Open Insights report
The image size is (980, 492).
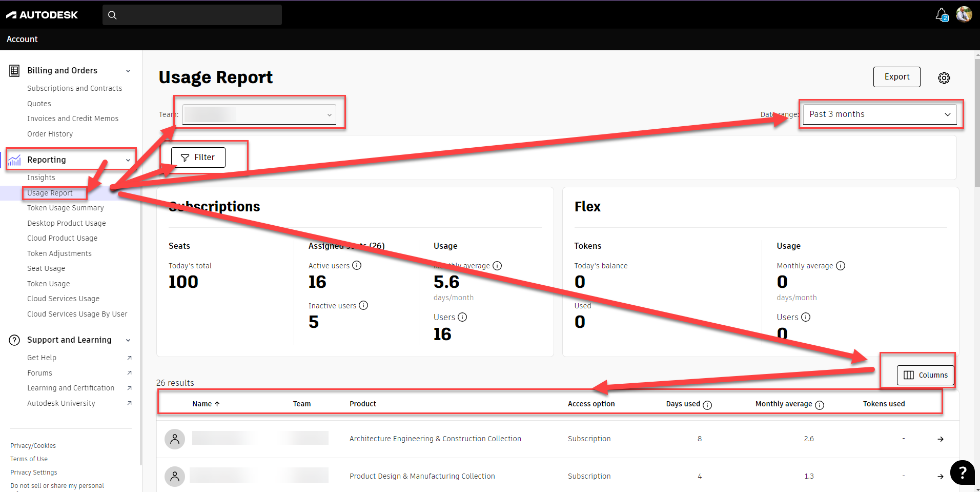(41, 178)
